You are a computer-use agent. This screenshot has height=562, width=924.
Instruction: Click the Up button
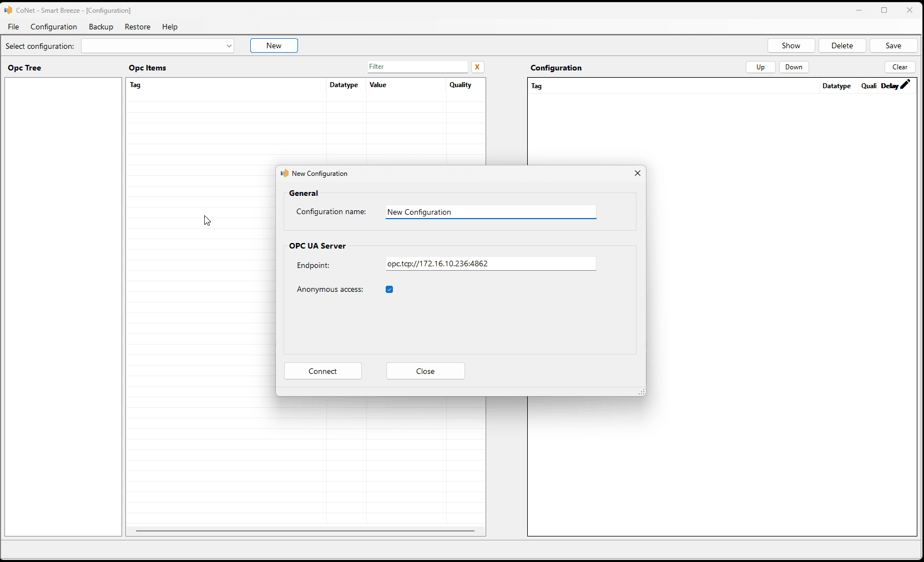(761, 67)
